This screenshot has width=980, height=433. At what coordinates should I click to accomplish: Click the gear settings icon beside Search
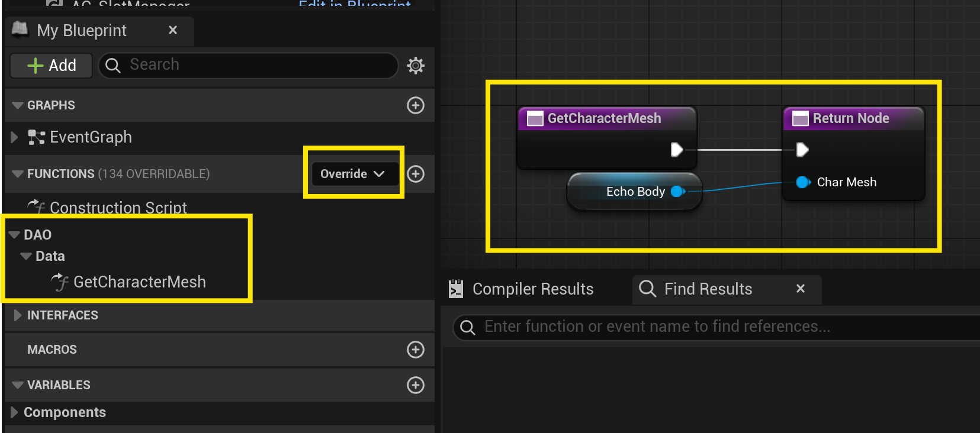[416, 65]
